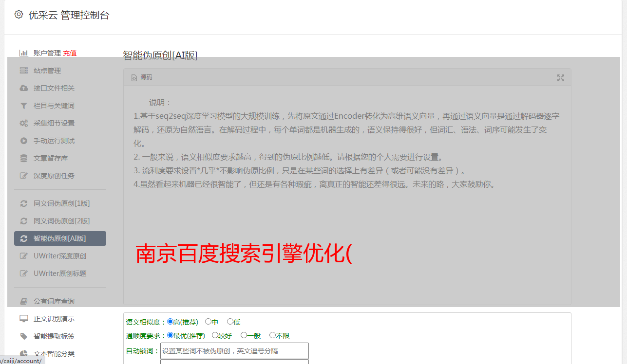Click the bar chart icon for 账户管理

tap(23, 53)
